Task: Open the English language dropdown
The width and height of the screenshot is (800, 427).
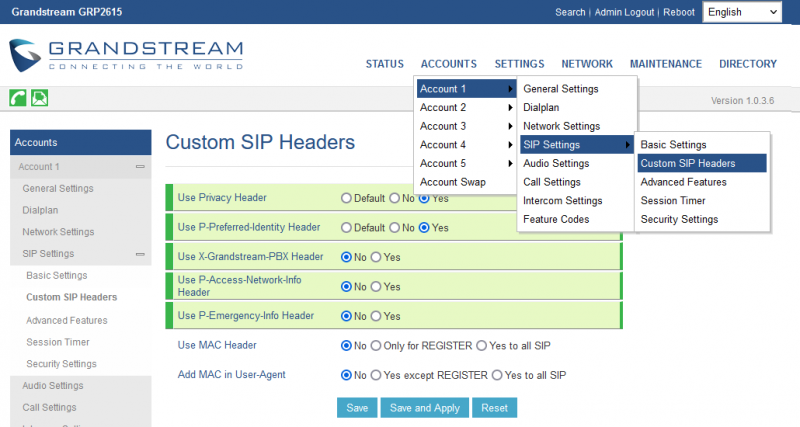Action: click(x=742, y=12)
